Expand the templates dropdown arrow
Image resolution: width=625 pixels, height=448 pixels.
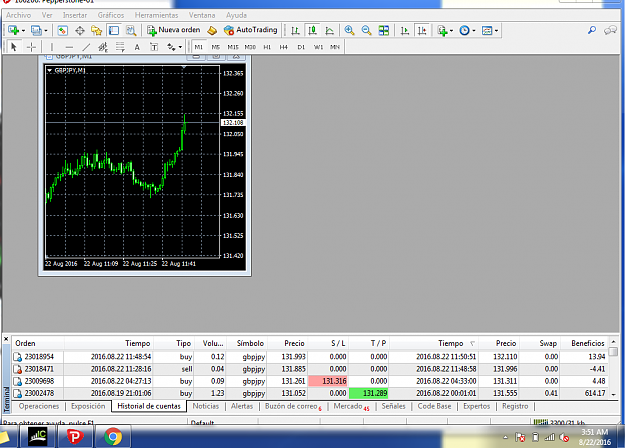(x=497, y=31)
